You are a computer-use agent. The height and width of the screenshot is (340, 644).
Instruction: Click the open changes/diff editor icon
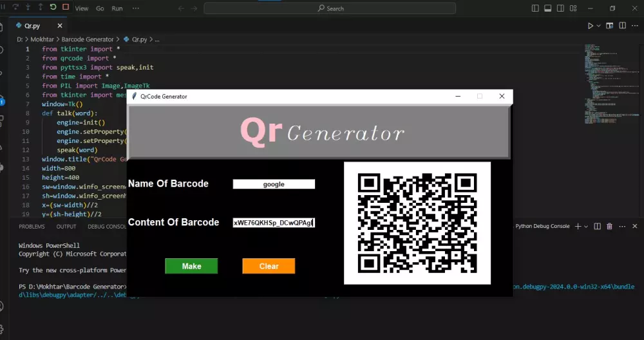(610, 26)
